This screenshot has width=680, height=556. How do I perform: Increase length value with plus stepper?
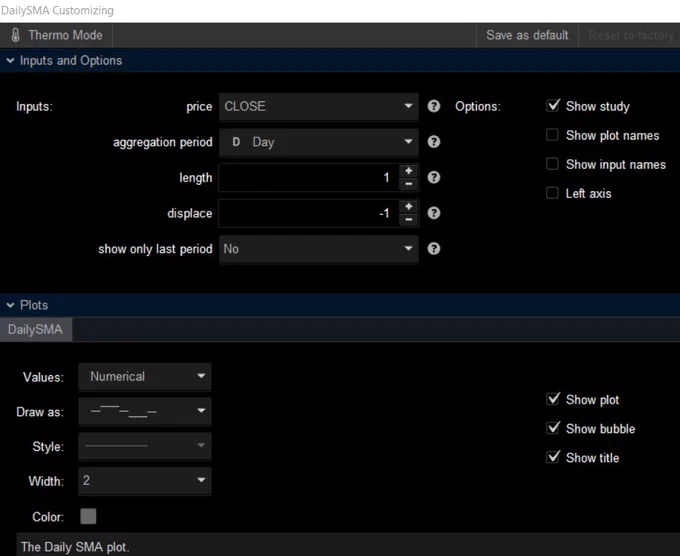tap(409, 171)
